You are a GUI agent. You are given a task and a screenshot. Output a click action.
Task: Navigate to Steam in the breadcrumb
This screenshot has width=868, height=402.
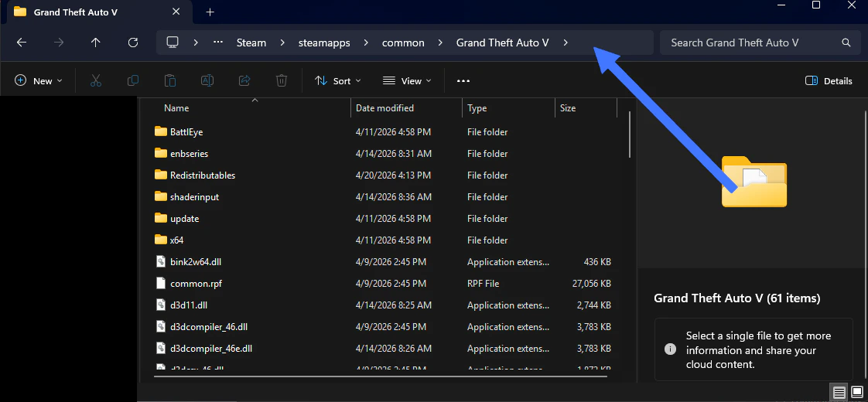[251, 43]
